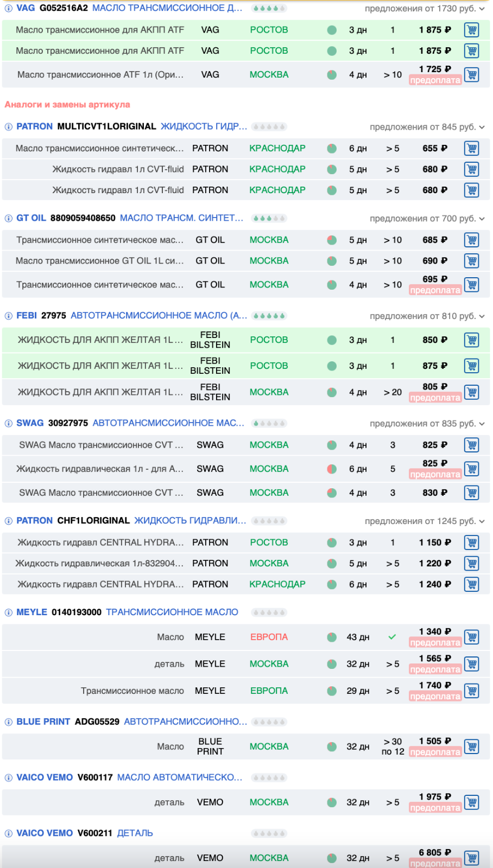Add the GT OIL 695 ₽ prepayment offer to cart
Viewport: 493px width, 868px height.
(x=472, y=285)
